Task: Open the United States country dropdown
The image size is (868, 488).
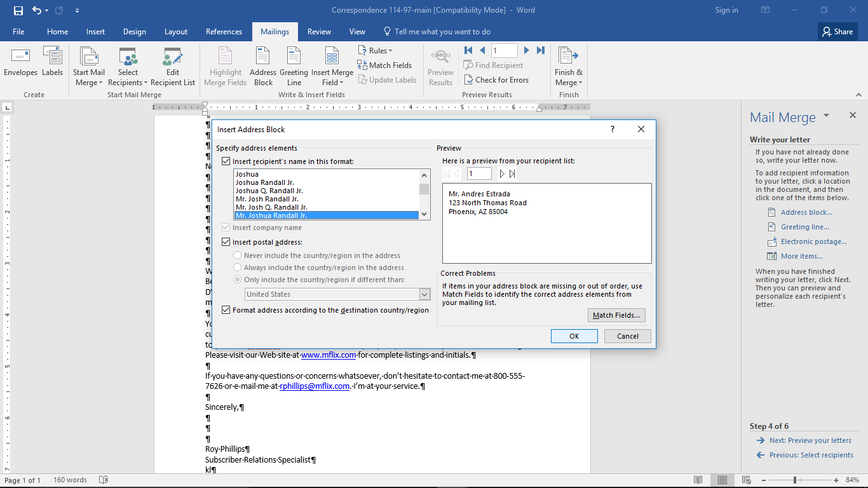Action: 425,294
